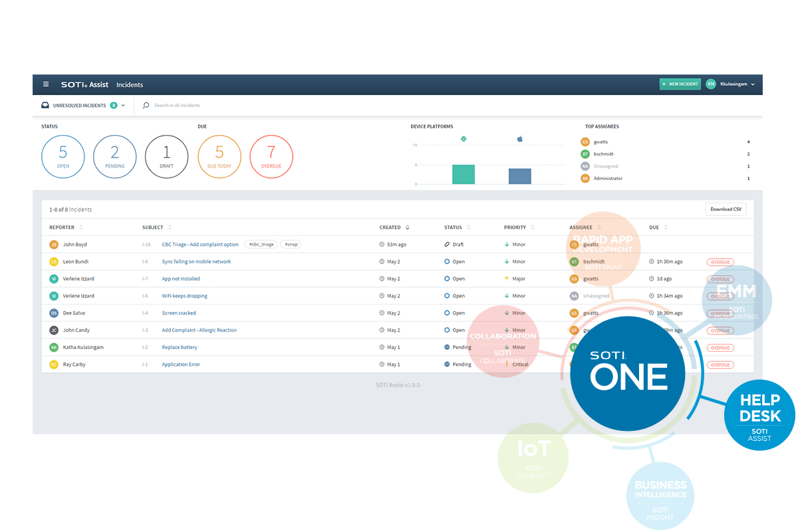Click Leon Bundi's reporter avatar

pyautogui.click(x=54, y=261)
